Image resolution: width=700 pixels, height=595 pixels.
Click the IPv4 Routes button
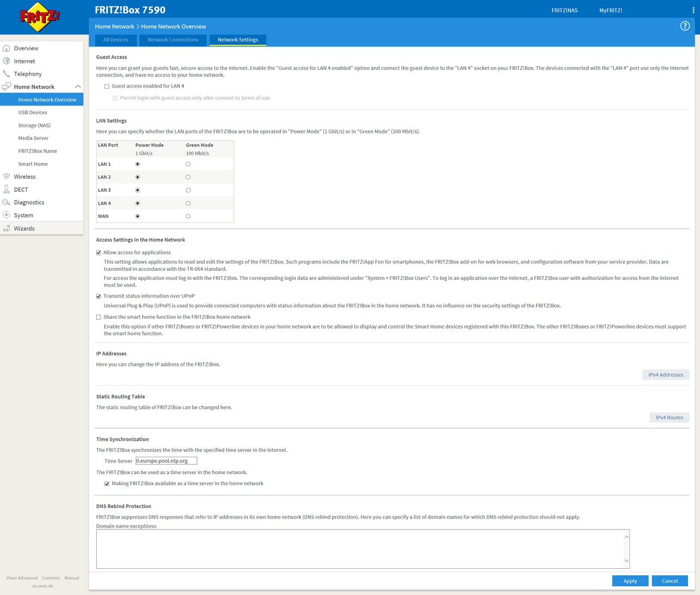[x=669, y=417]
